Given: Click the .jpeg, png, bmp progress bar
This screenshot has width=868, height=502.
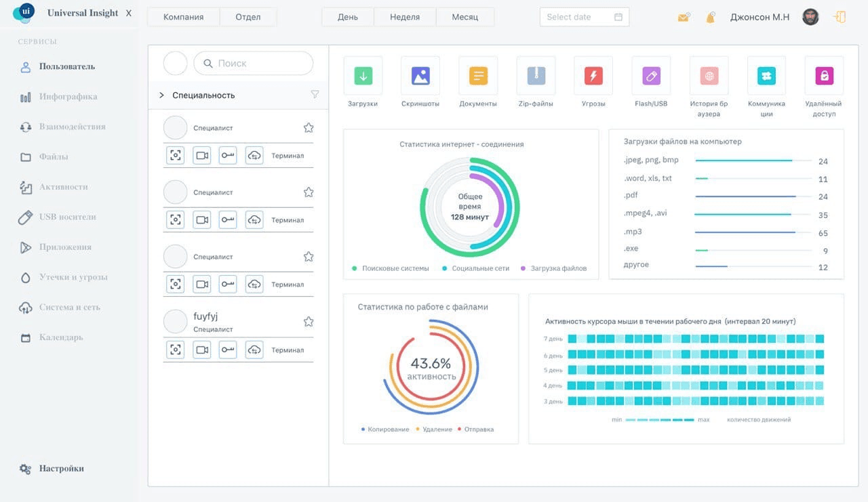Looking at the screenshot, I should [753, 161].
